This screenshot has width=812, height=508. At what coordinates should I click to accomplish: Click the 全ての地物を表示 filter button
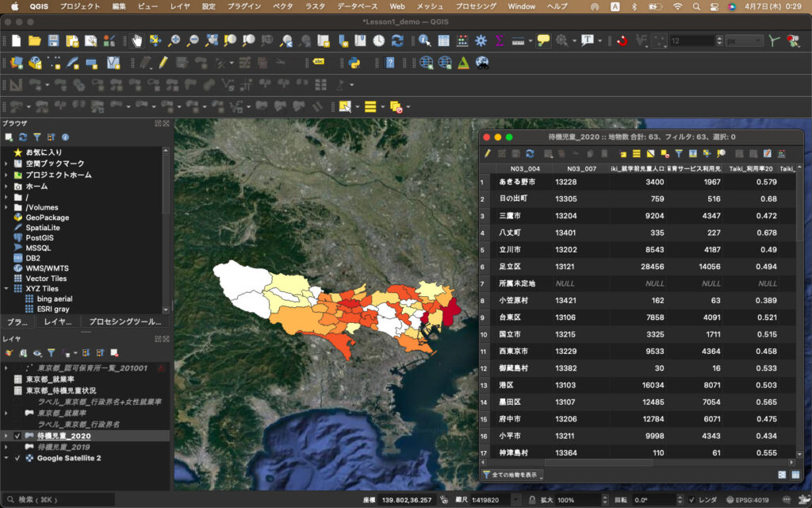pyautogui.click(x=512, y=475)
